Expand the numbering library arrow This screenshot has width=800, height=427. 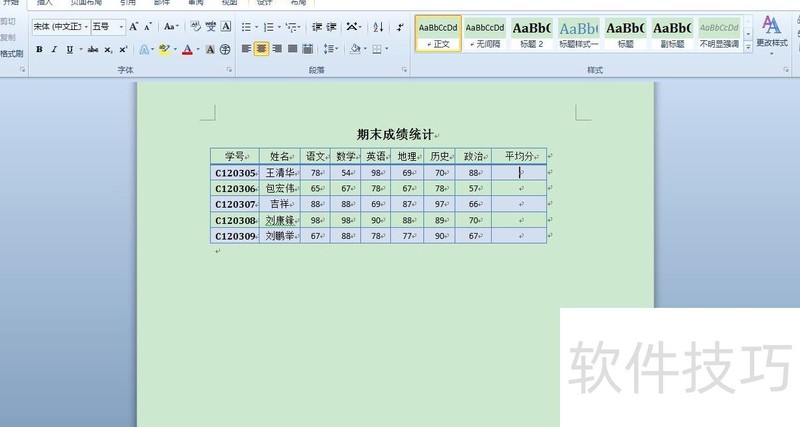[x=279, y=27]
